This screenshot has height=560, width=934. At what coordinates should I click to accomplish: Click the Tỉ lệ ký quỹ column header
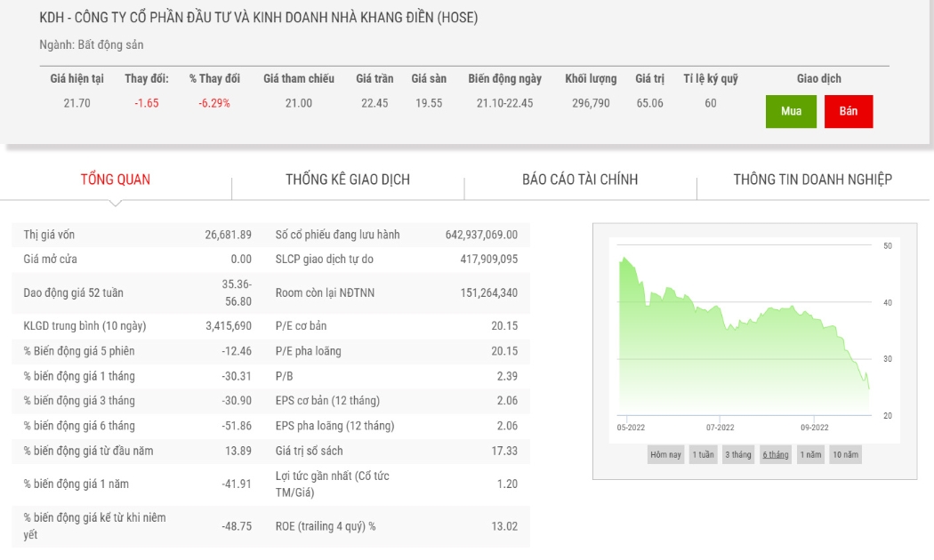711,78
